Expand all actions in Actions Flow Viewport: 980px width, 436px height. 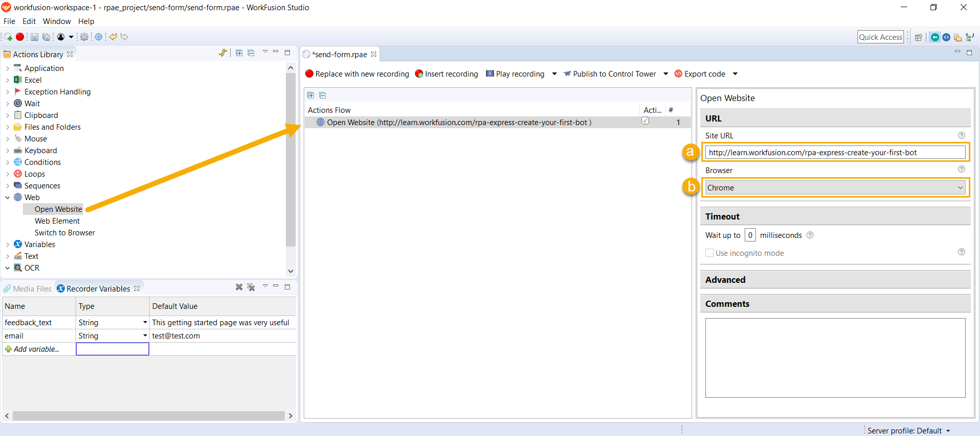[310, 95]
